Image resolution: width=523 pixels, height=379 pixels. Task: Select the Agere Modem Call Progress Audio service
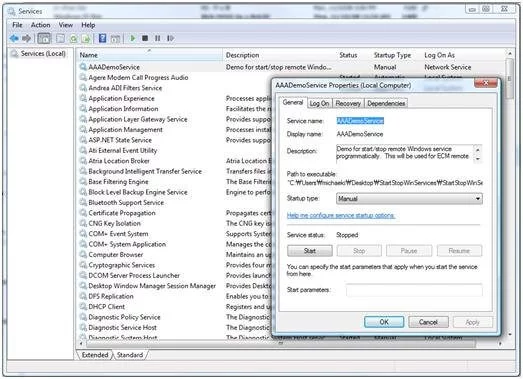(x=138, y=77)
